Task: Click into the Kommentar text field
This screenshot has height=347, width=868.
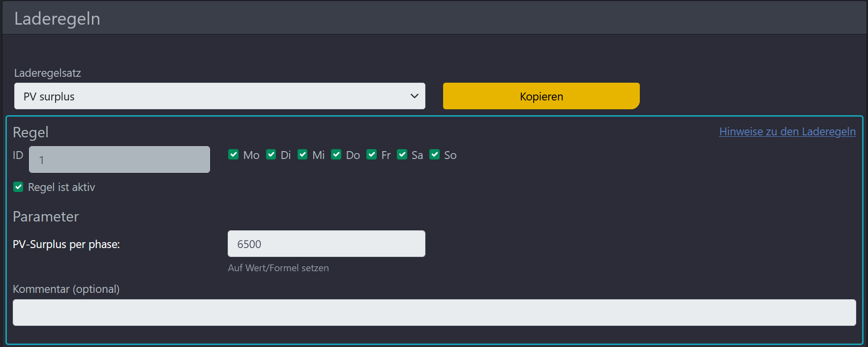Action: (x=434, y=313)
